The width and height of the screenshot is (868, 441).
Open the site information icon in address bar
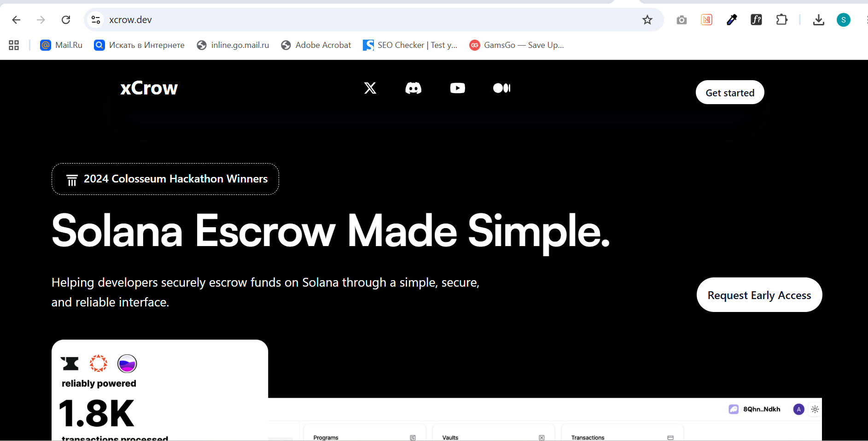click(x=96, y=20)
